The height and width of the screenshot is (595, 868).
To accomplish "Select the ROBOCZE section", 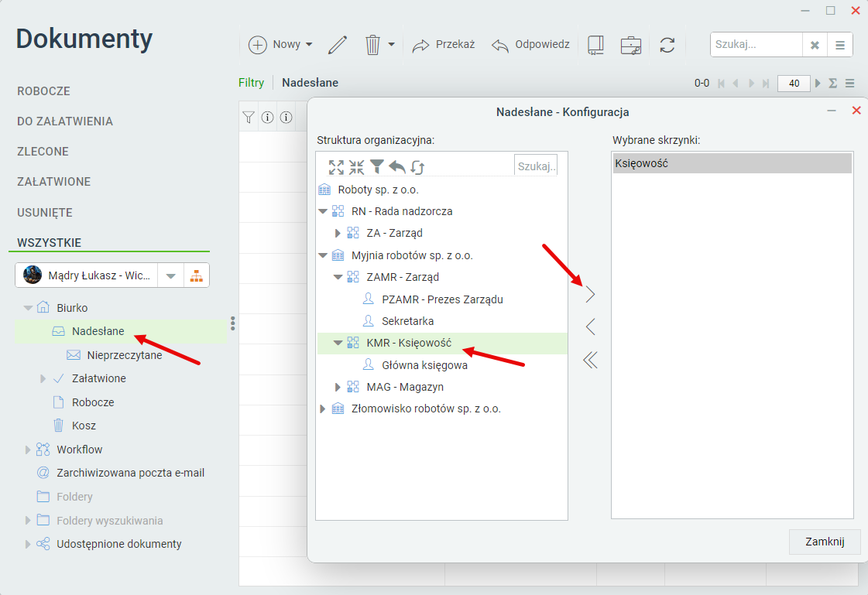I will 43,91.
